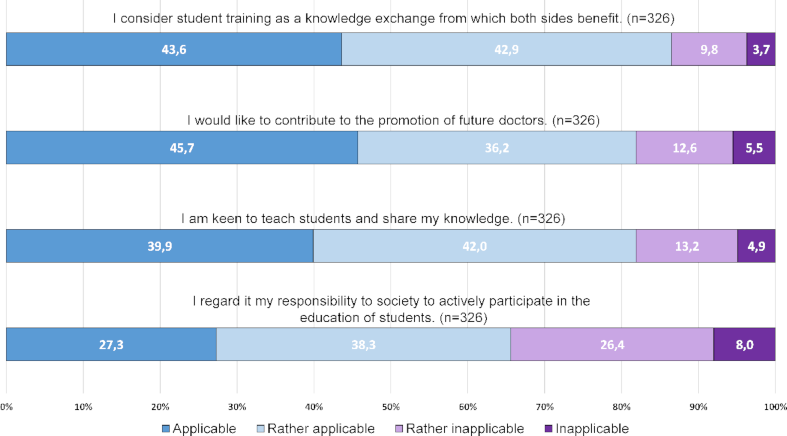Click the 13,2 Rather inapplicable segment
The width and height of the screenshot is (787, 436).
point(686,245)
